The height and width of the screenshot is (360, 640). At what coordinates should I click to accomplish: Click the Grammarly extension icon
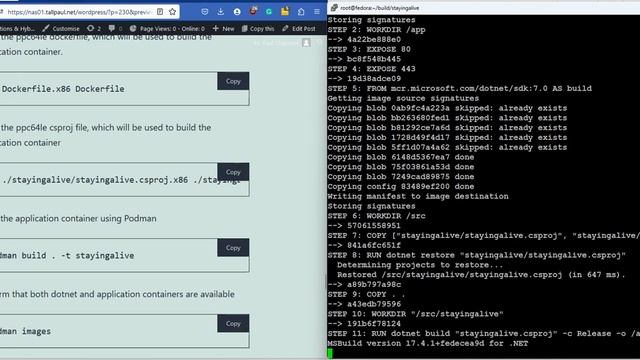[x=269, y=12]
